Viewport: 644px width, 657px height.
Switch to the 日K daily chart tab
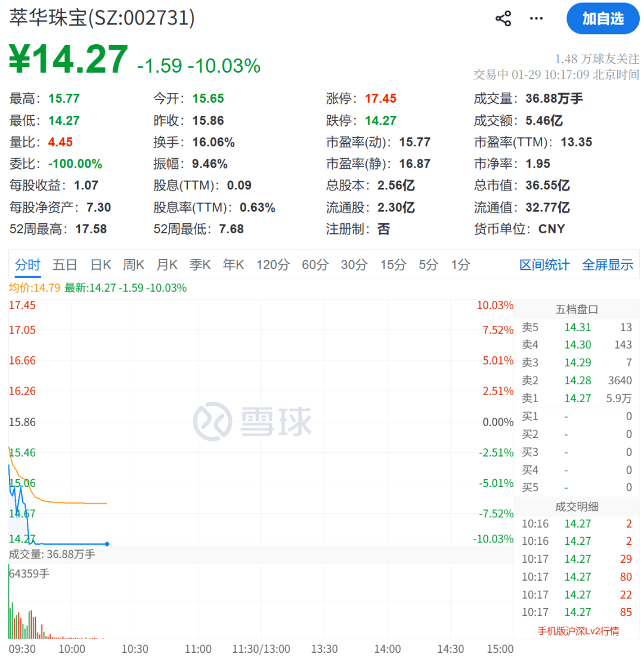coord(100,265)
